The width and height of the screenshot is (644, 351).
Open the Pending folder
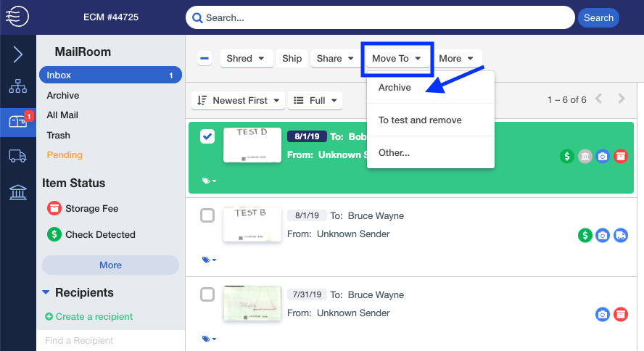click(65, 154)
